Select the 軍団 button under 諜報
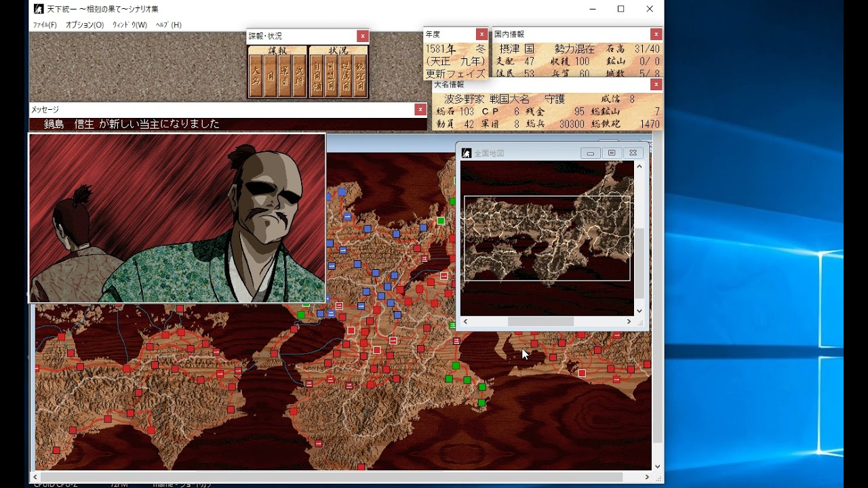This screenshot has height=488, width=868. (285, 76)
